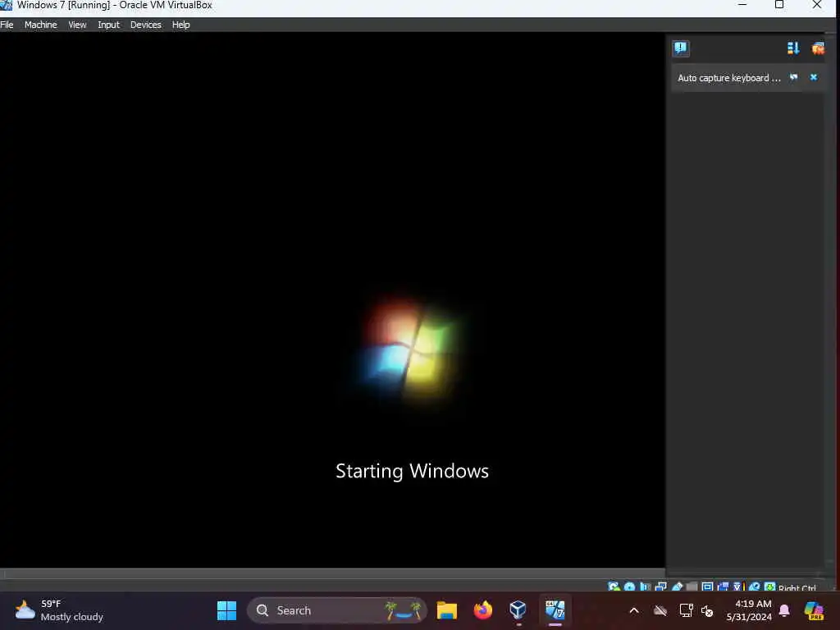This screenshot has width=840, height=630.
Task: Click the mouse integration status indicator
Action: 755,587
